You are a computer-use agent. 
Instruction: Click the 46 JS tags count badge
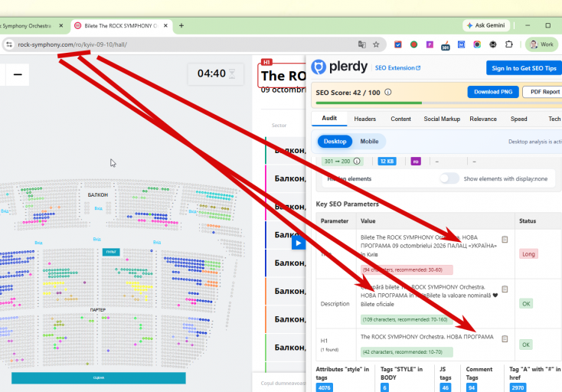pos(445,387)
